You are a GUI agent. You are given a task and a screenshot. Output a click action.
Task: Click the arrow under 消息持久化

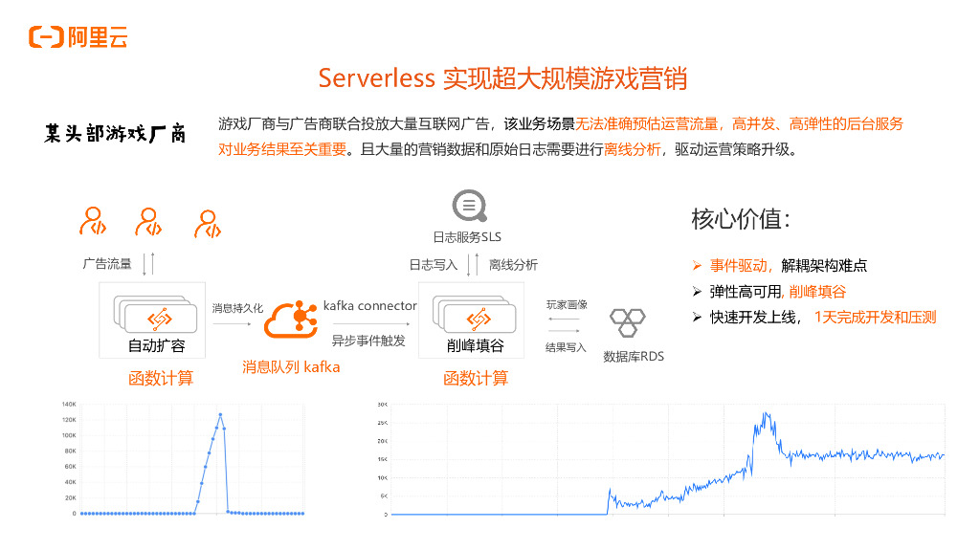[x=232, y=323]
